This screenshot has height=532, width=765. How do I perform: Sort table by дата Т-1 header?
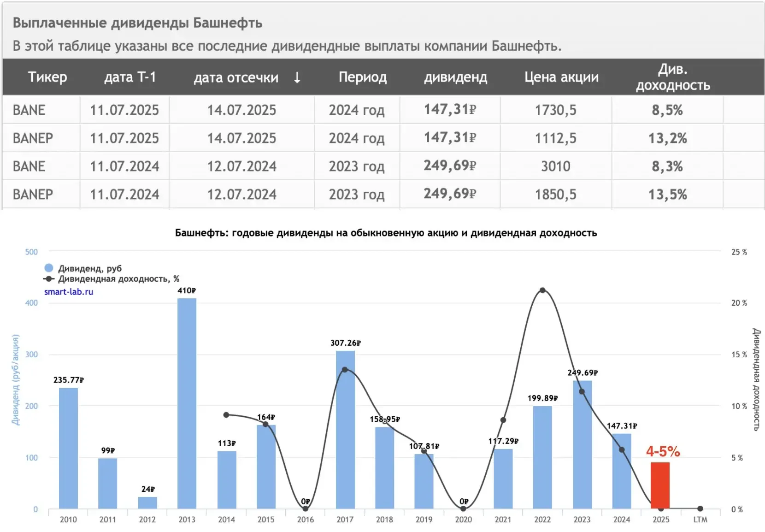point(130,77)
